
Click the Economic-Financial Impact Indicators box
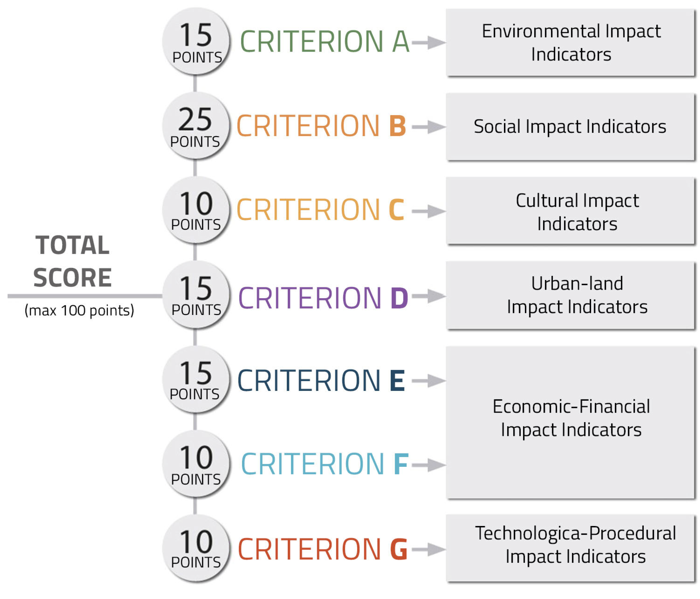coord(570,422)
